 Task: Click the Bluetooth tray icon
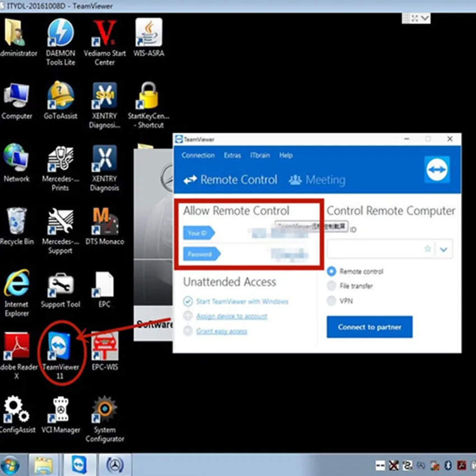[448, 465]
